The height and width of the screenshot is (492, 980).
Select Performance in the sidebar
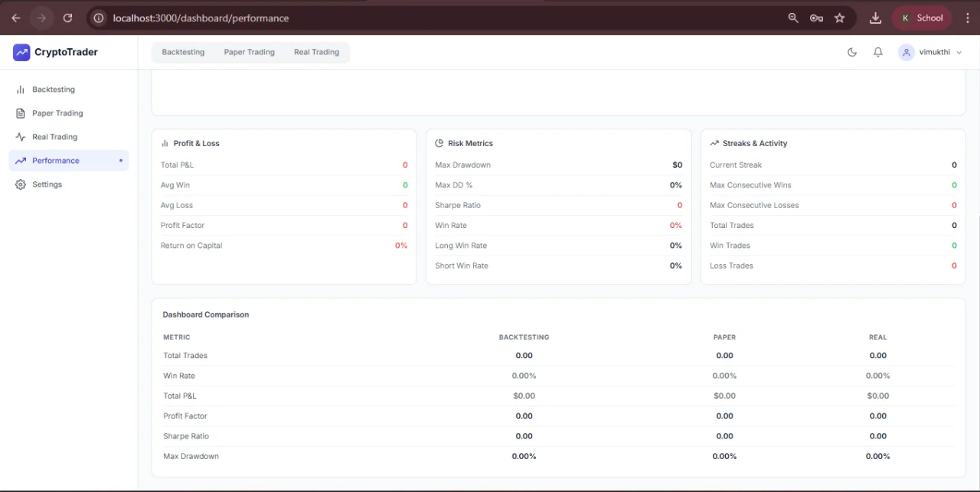click(x=68, y=161)
